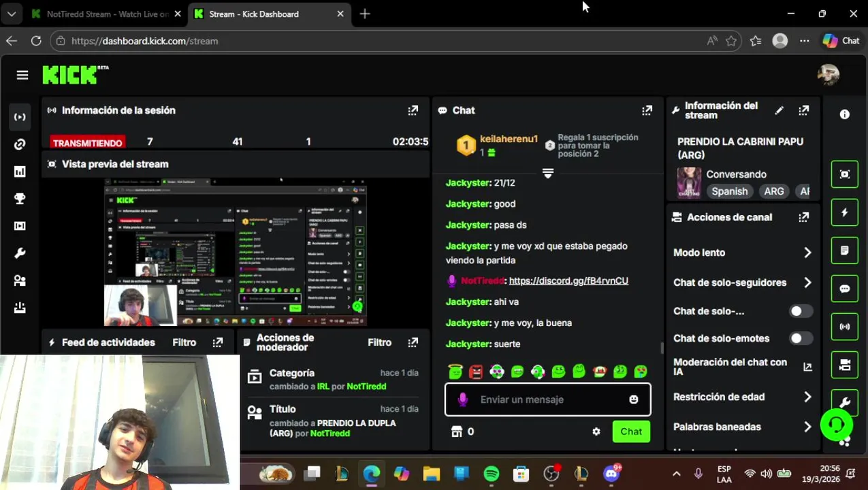Open Discord from the taskbar
The image size is (868, 490).
coord(611,474)
